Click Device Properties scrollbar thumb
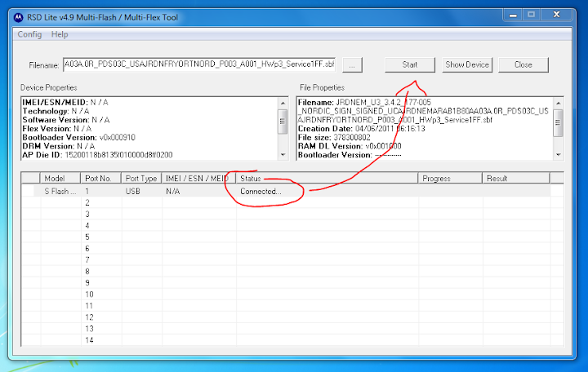 [x=283, y=122]
